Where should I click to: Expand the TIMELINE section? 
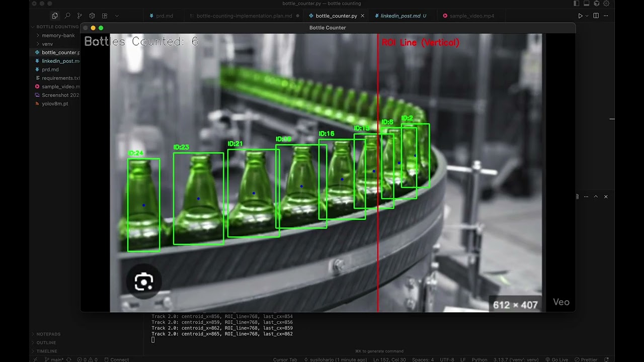pos(47,351)
